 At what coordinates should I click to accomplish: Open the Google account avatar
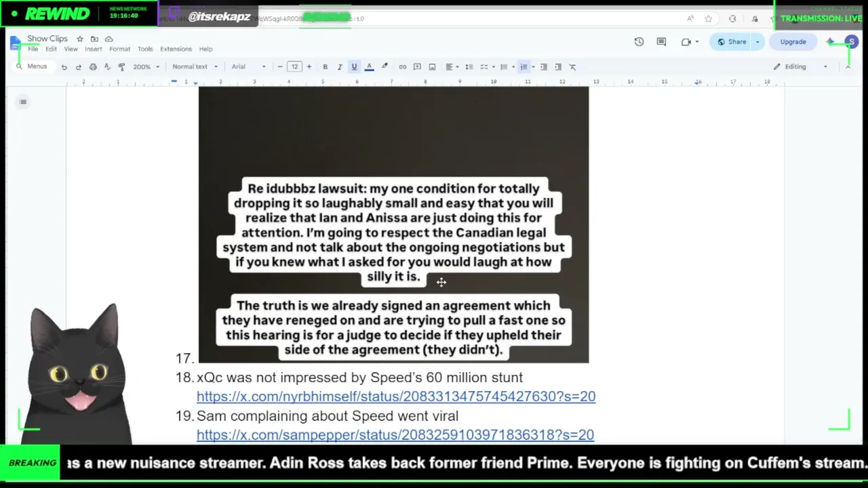(x=851, y=42)
